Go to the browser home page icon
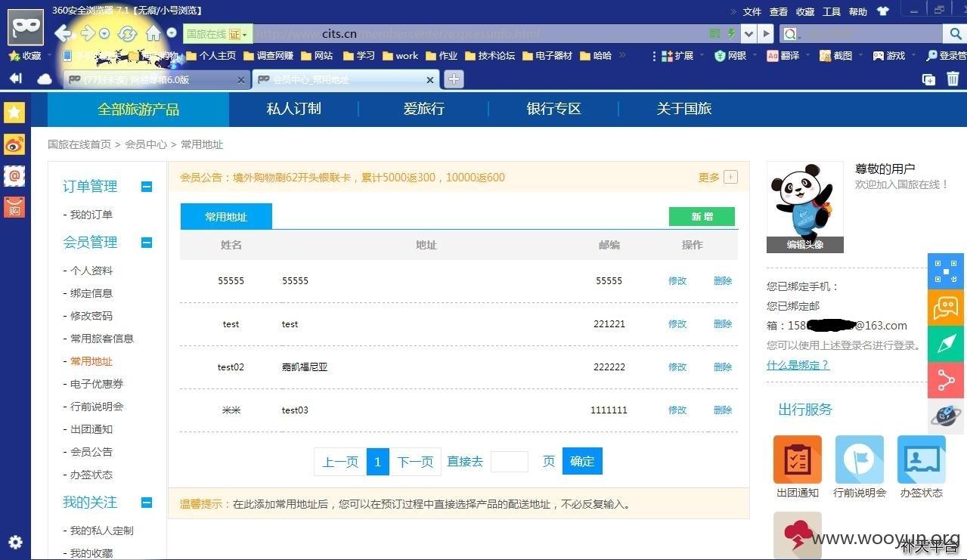The height and width of the screenshot is (560, 967). [153, 33]
